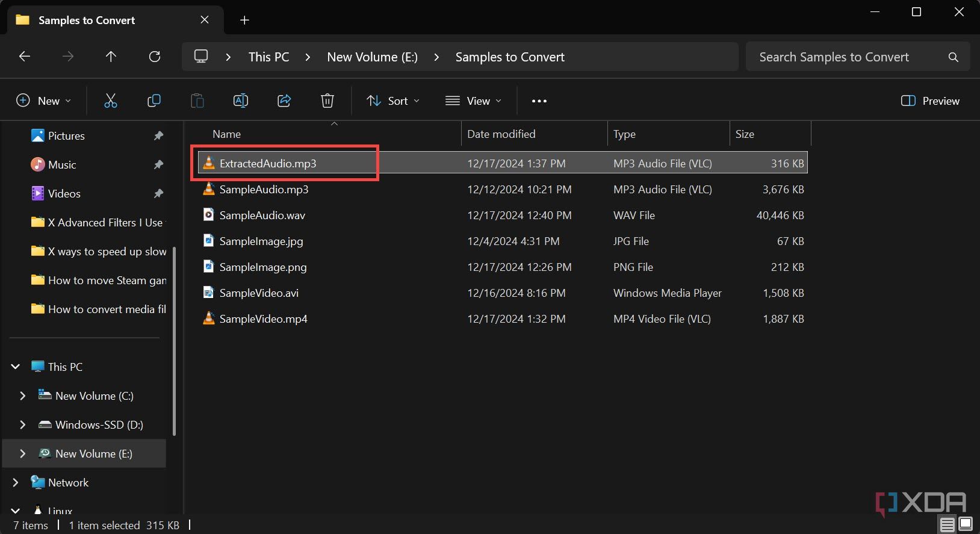Select Network in the navigation pane
Viewport: 980px width, 534px height.
(68, 482)
